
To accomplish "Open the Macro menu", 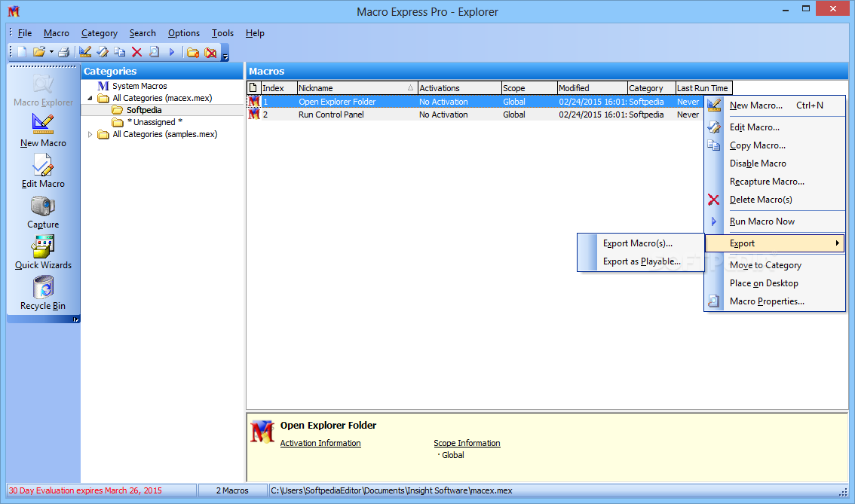I will 56,33.
